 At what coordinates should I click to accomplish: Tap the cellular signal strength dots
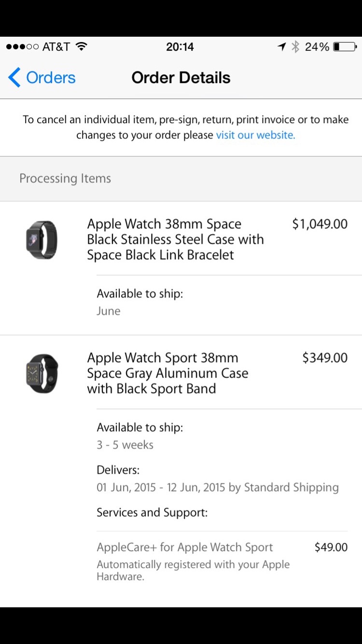click(x=22, y=47)
